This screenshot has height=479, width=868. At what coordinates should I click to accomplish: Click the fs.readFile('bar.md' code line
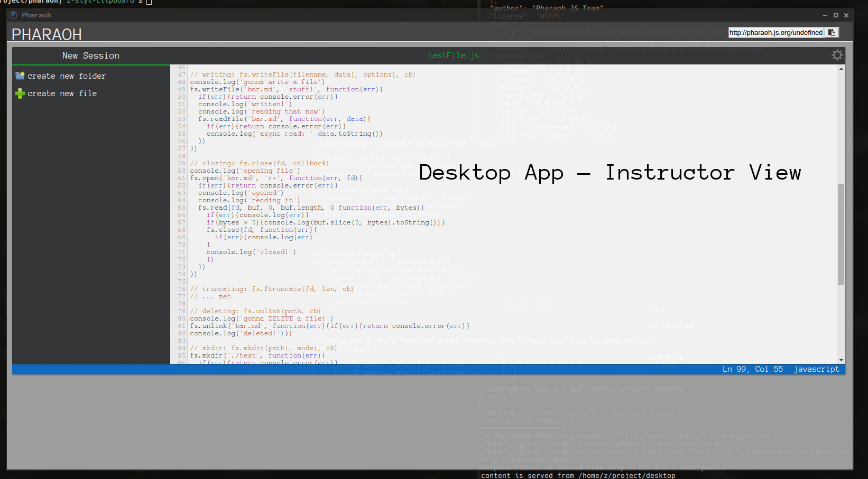[x=284, y=119]
